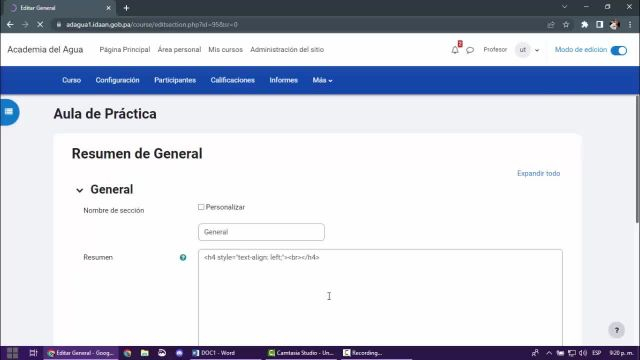Viewport: 640px width, 360px height.
Task: Open the browser side panel icon
Action: (599, 24)
